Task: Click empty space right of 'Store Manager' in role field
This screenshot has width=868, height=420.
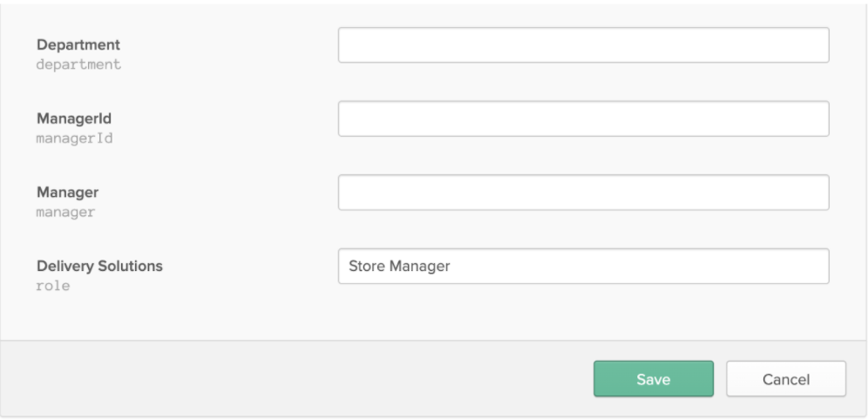Action: tap(636, 266)
